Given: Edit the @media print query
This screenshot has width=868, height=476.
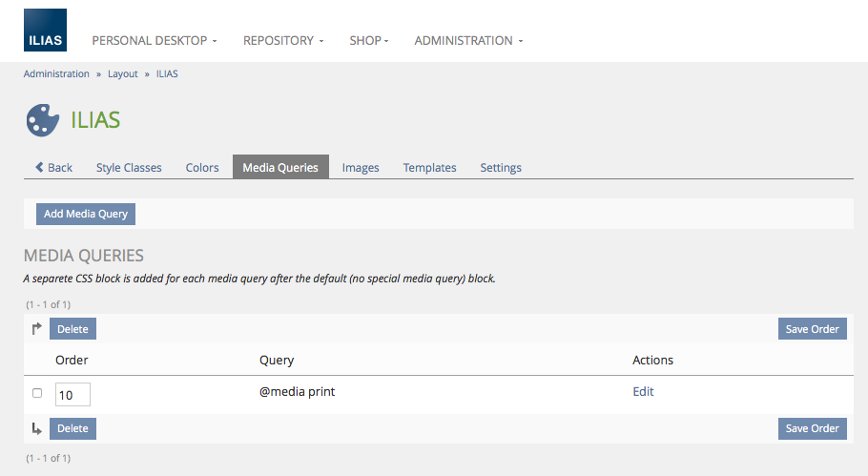Looking at the screenshot, I should (x=643, y=392).
